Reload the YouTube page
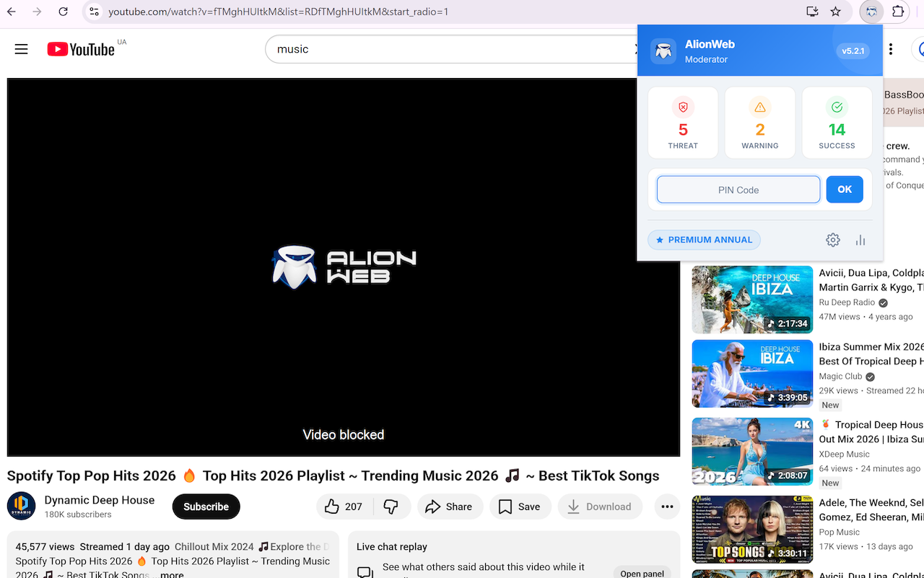 pyautogui.click(x=64, y=12)
